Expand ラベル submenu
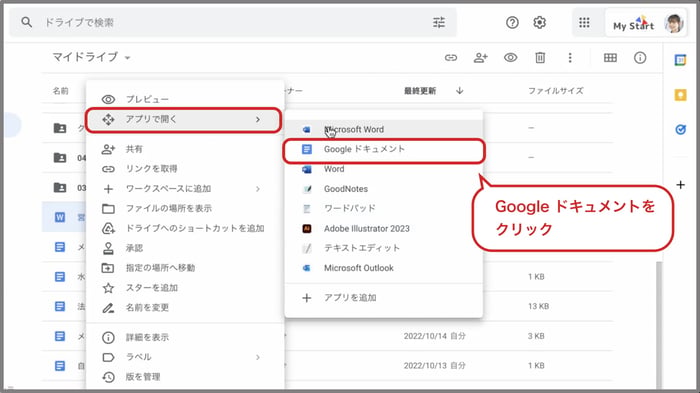Image resolution: width=700 pixels, height=393 pixels. [x=185, y=357]
